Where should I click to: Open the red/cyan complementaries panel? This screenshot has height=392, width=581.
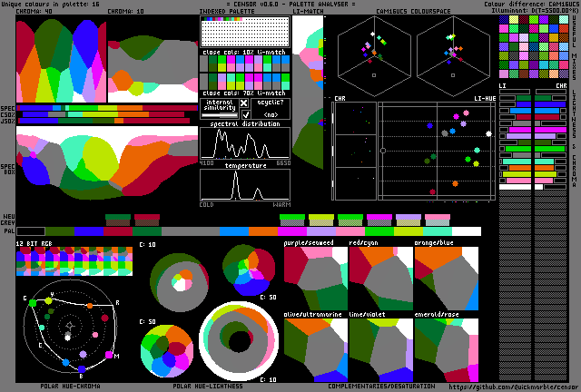click(x=381, y=279)
